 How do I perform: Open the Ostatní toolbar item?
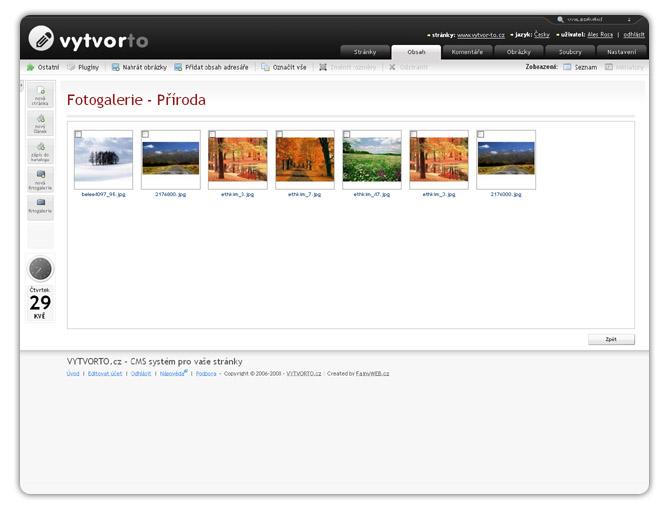(x=43, y=67)
